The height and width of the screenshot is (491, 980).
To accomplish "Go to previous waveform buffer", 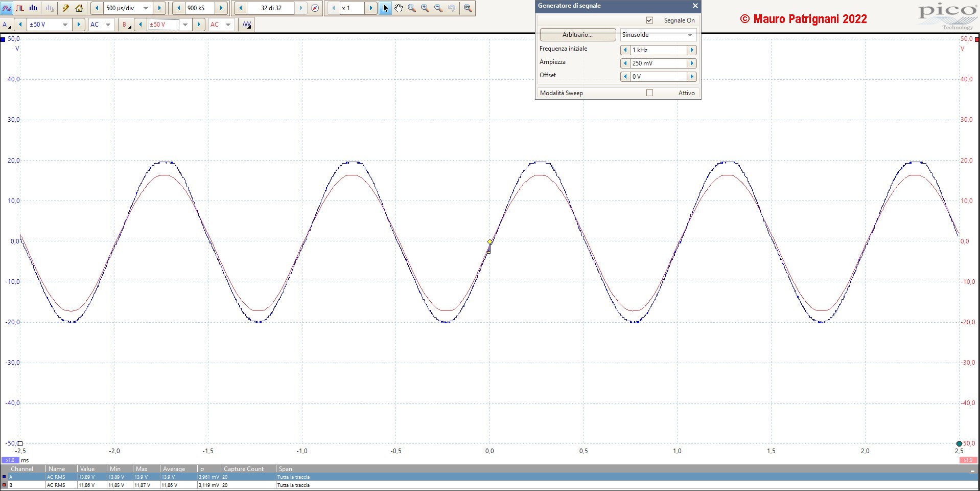I will (x=240, y=8).
